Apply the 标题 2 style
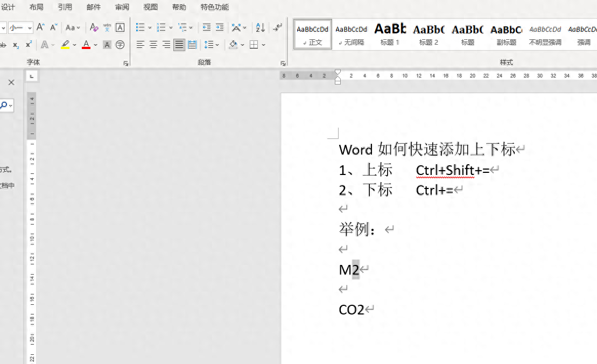 click(429, 34)
